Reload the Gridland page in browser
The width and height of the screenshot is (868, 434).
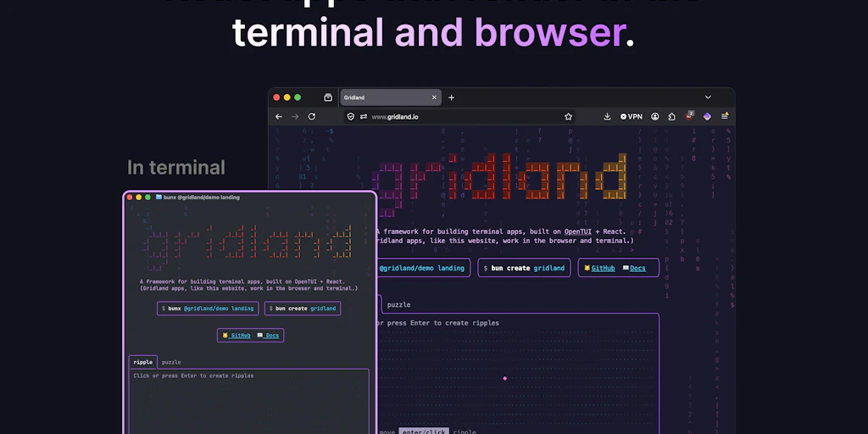click(312, 117)
